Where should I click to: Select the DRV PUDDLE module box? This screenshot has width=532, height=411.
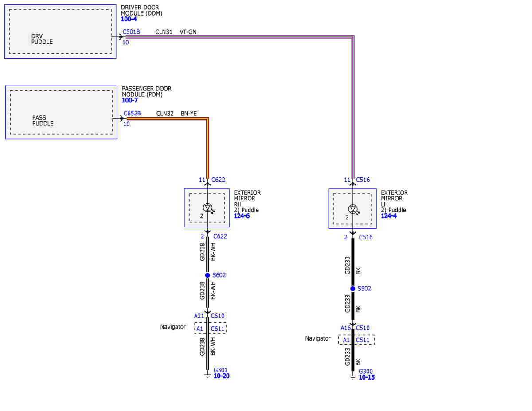coord(60,31)
